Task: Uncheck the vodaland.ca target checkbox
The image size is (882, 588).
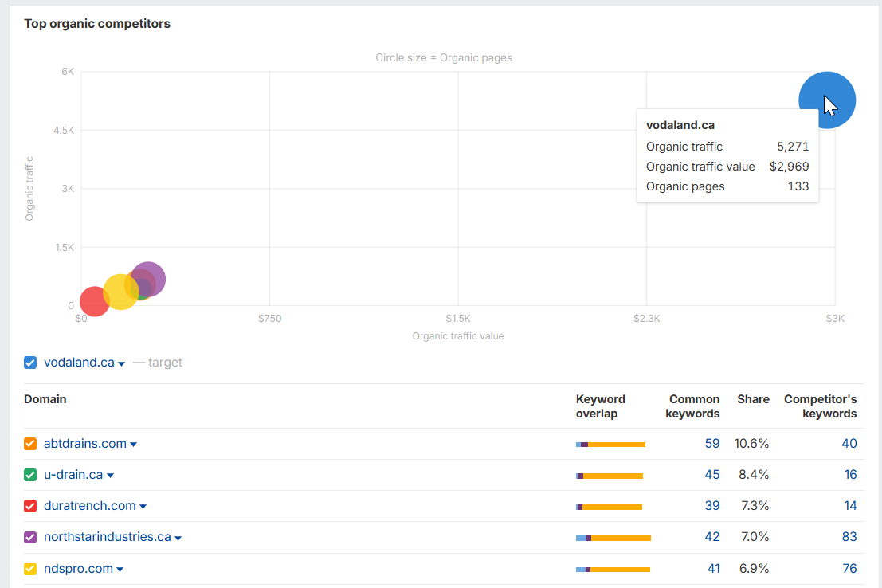Action: click(30, 363)
